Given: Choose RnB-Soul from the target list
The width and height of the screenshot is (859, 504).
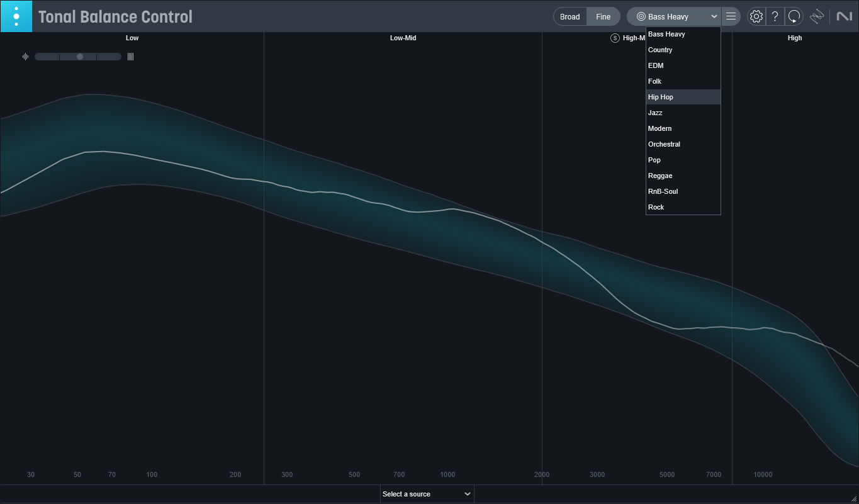Looking at the screenshot, I should click(x=683, y=191).
